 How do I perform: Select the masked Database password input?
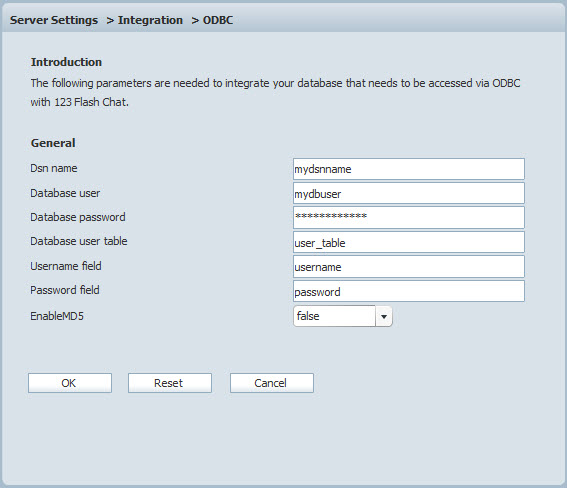tap(409, 217)
